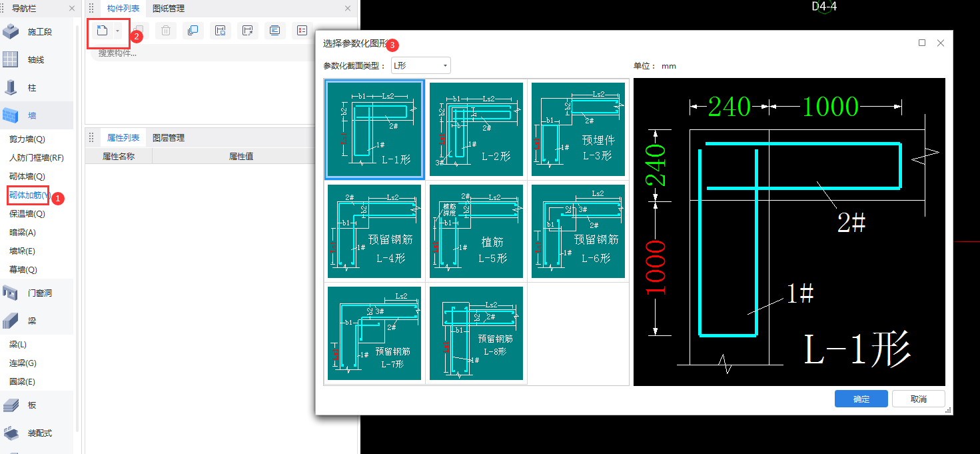Click the blue lines list icon
This screenshot has width=980, height=454.
click(x=274, y=31)
